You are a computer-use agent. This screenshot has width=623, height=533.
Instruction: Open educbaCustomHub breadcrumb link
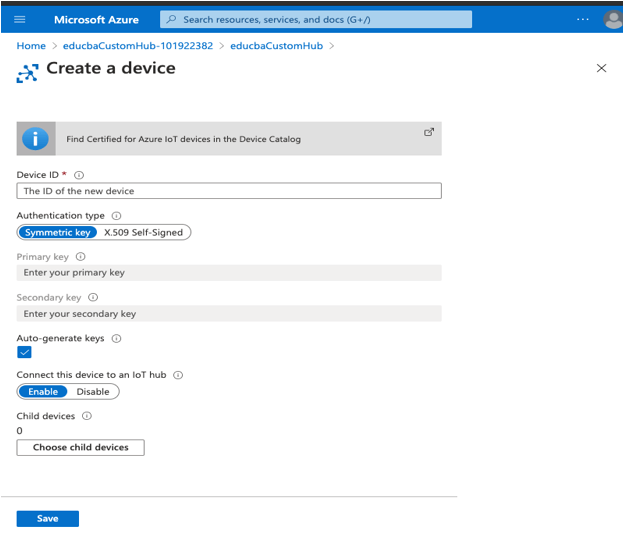[277, 46]
